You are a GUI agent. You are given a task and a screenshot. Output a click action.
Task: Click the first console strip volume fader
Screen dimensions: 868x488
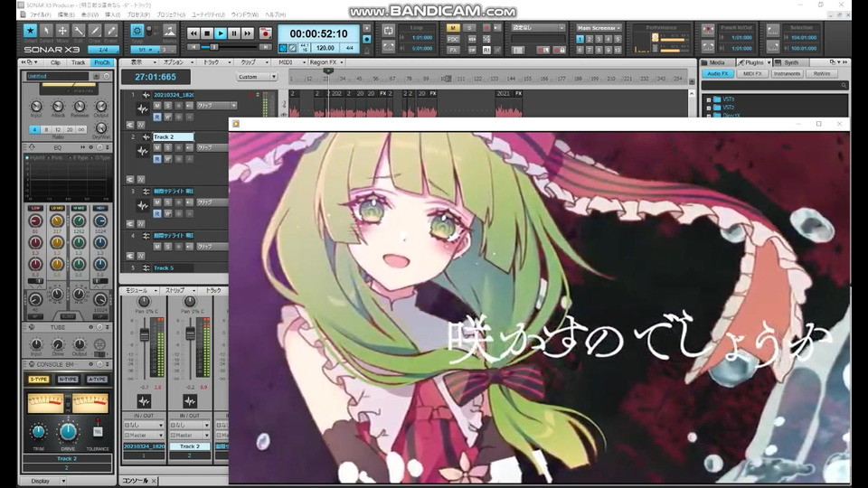click(x=145, y=335)
